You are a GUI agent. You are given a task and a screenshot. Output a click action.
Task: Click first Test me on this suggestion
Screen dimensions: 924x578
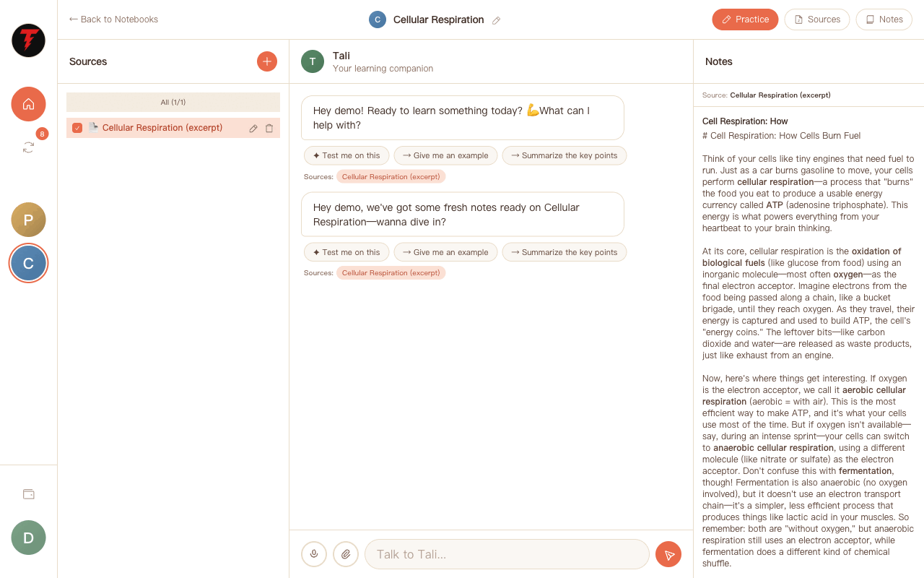click(346, 155)
